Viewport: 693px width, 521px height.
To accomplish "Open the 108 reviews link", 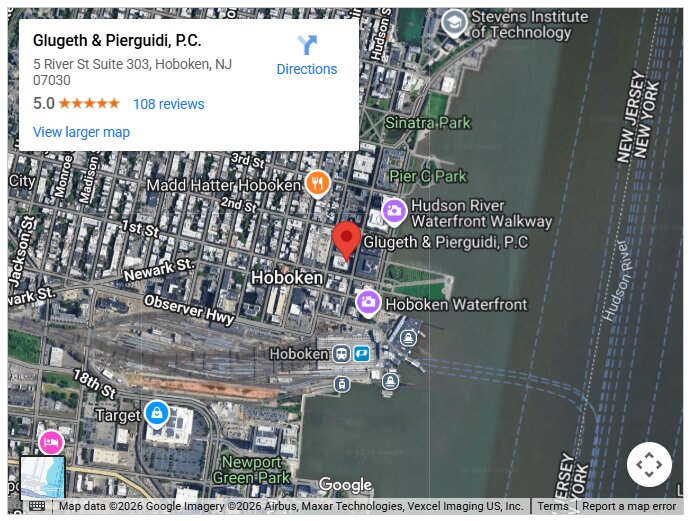I will [x=169, y=104].
